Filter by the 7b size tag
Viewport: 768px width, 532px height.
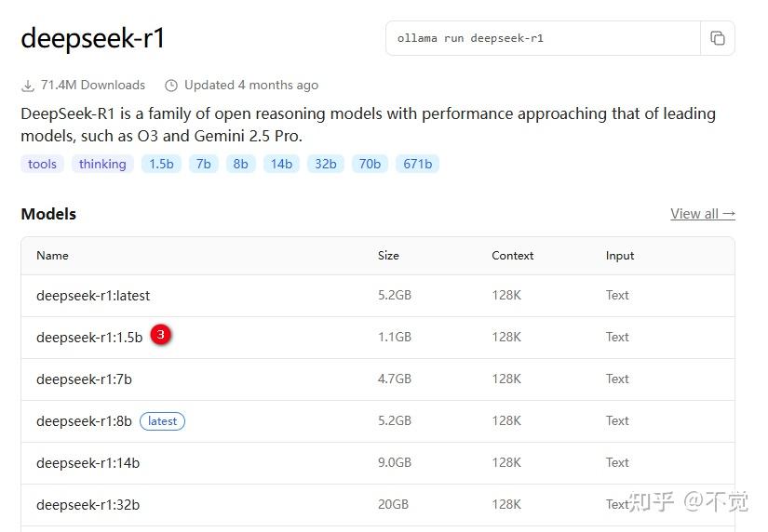click(x=203, y=165)
